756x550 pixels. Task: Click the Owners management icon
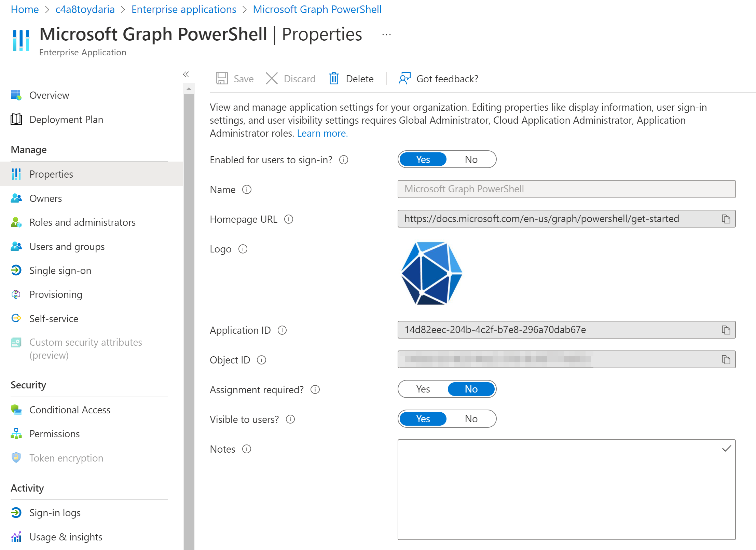(x=16, y=198)
